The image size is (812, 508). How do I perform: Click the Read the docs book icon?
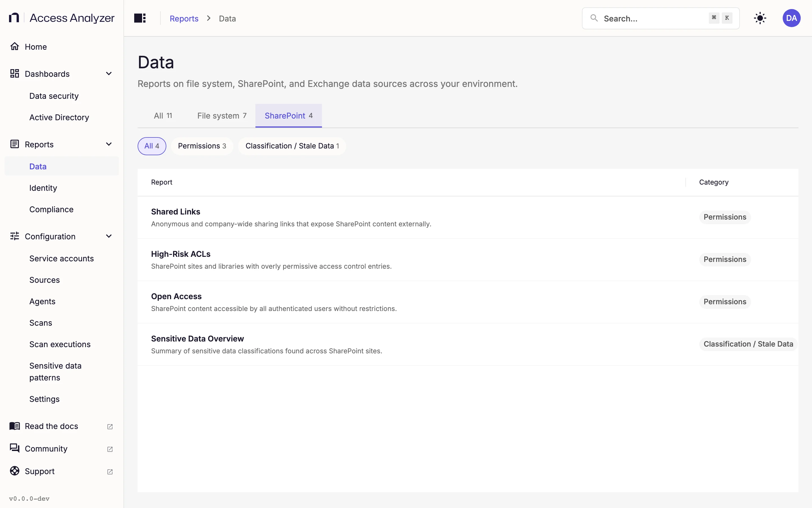pyautogui.click(x=14, y=426)
